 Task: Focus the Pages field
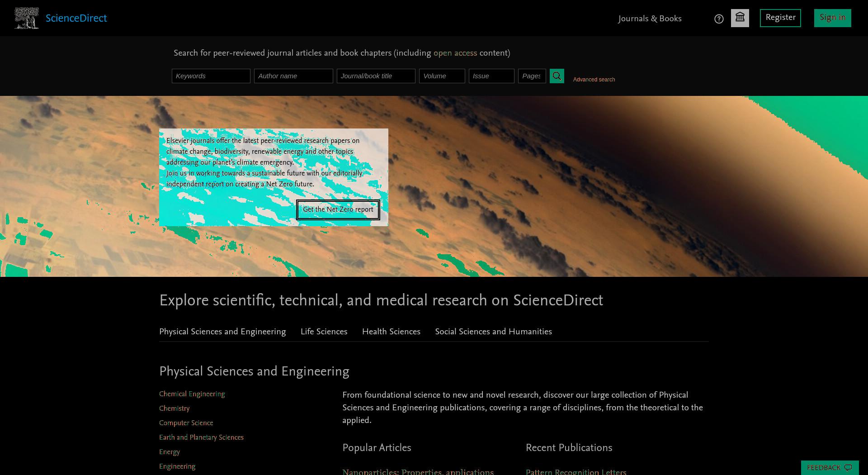[532, 76]
